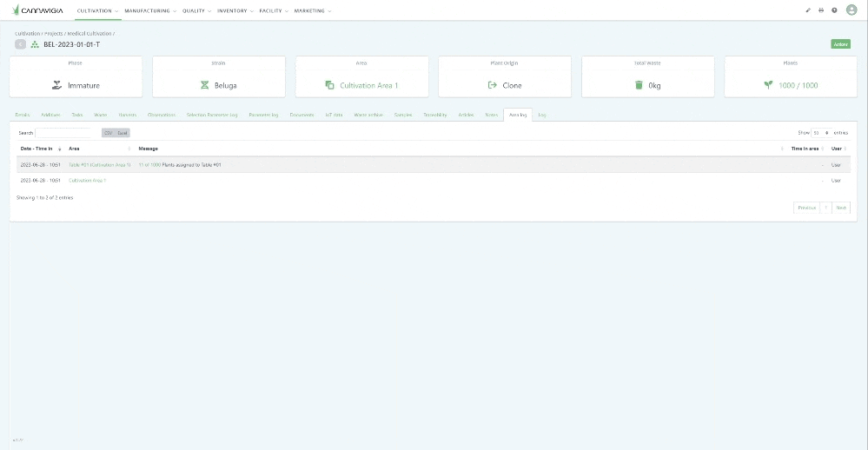This screenshot has width=868, height=450.
Task: Open the Table #01 (Cultivation Area 1) link
Action: point(99,164)
